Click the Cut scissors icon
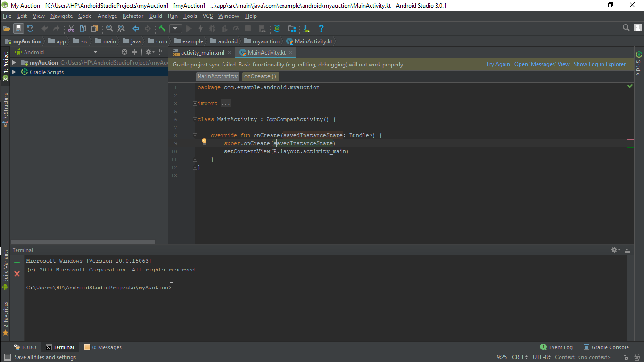Image resolution: width=644 pixels, height=362 pixels. 71,28
